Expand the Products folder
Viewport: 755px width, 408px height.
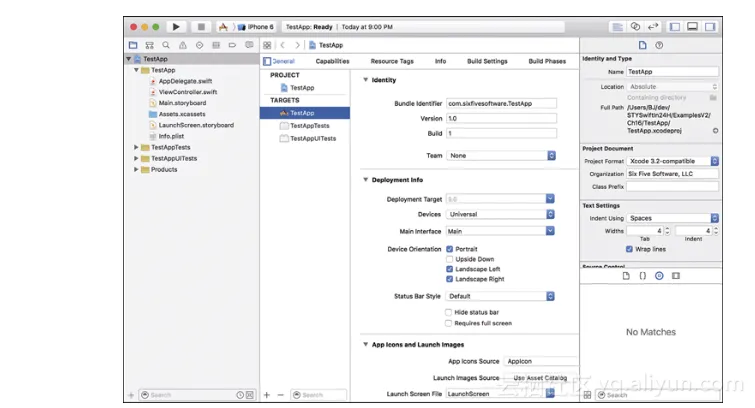pyautogui.click(x=136, y=170)
